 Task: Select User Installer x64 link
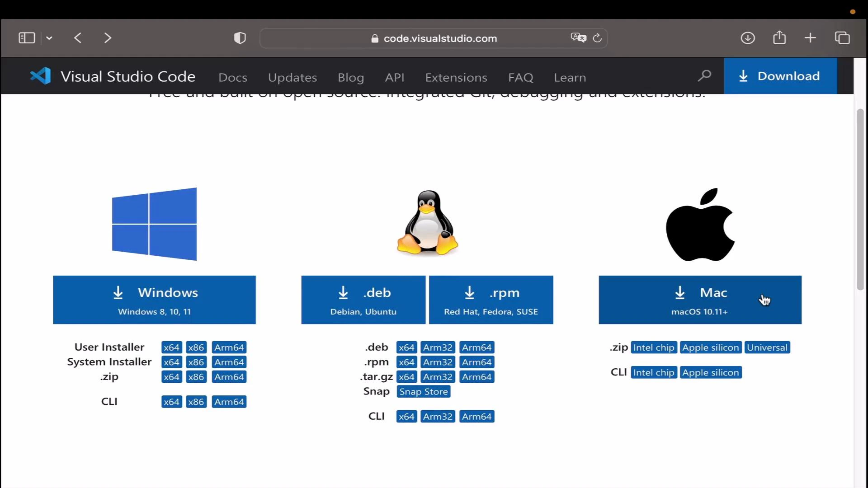pos(171,347)
